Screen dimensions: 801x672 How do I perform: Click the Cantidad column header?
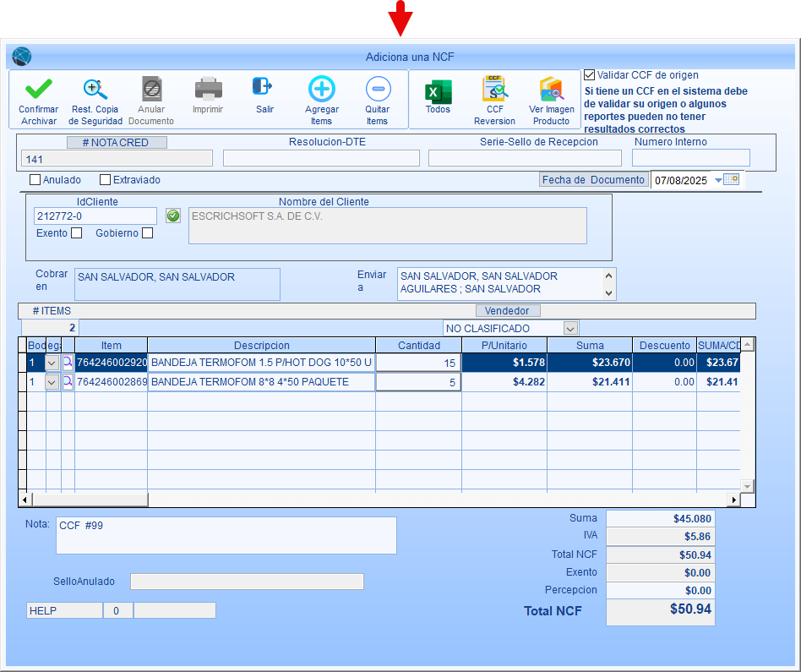point(419,346)
